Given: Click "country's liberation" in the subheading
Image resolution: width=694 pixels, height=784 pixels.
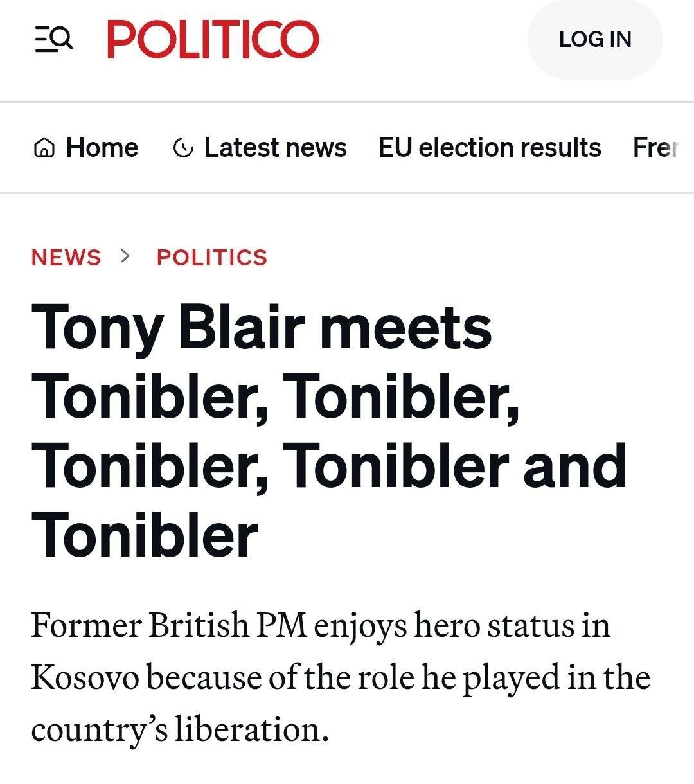Looking at the screenshot, I should coord(179,729).
